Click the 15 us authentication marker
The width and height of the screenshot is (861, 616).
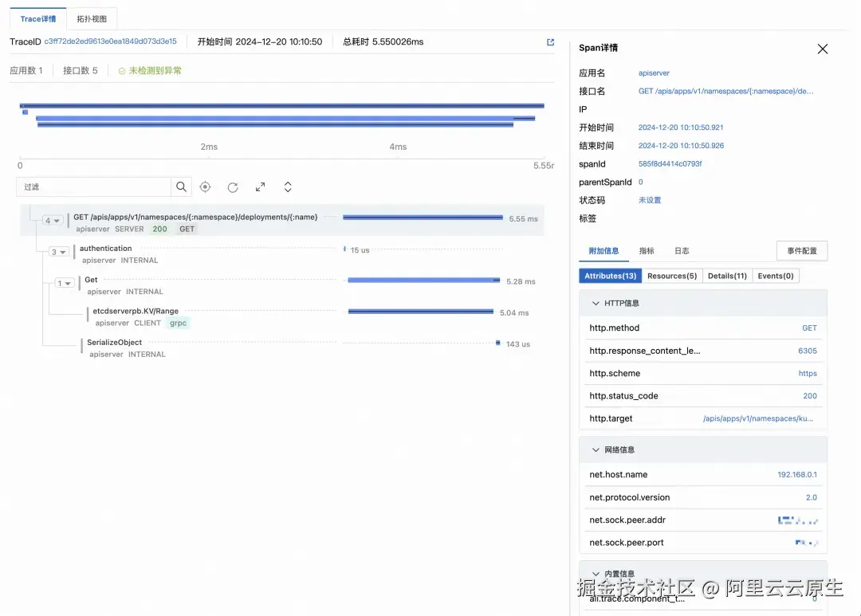point(344,249)
